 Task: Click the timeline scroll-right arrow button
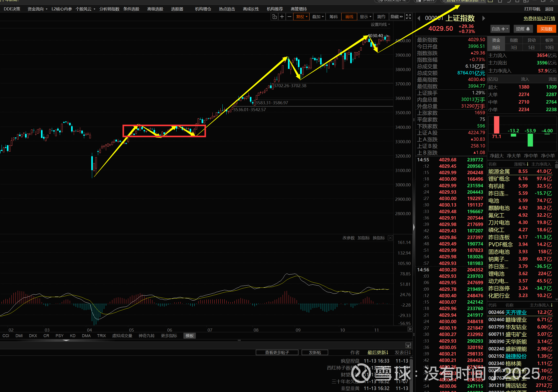coord(410,329)
